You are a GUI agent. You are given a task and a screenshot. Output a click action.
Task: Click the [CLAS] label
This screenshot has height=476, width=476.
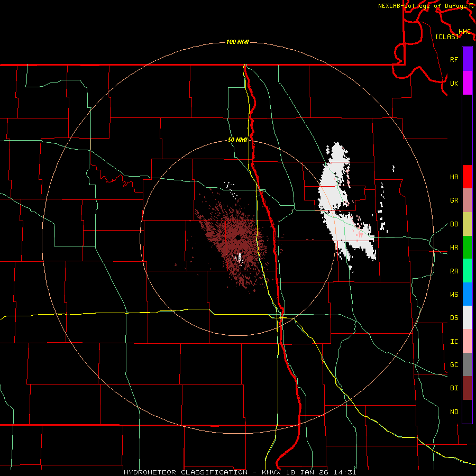(447, 36)
